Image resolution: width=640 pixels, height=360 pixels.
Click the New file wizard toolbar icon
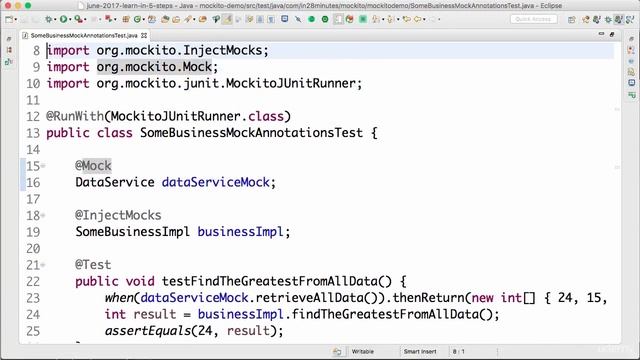pos(9,19)
